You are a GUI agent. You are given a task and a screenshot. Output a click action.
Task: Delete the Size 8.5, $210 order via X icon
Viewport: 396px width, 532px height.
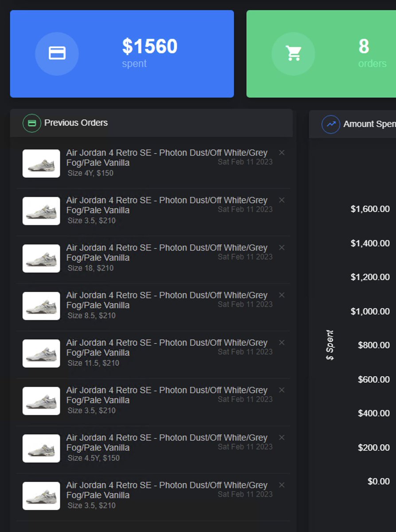coord(282,295)
